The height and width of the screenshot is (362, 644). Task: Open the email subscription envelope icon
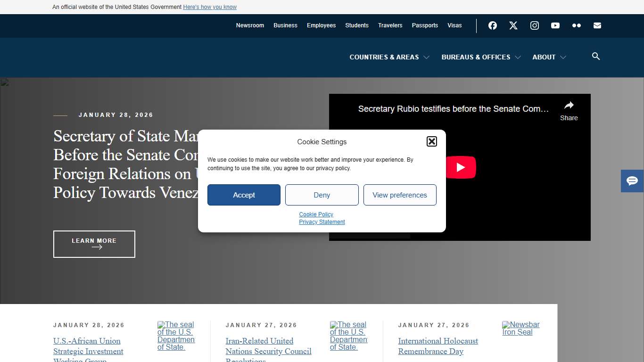[597, 25]
